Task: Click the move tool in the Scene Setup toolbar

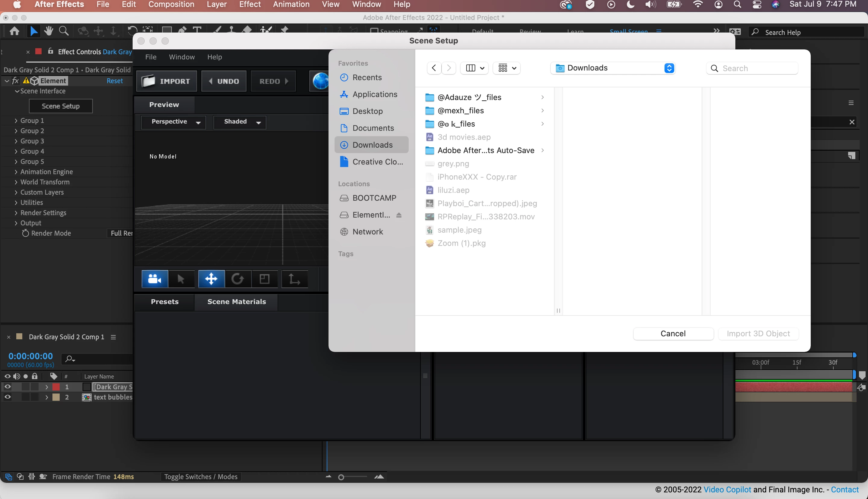Action: pos(211,279)
